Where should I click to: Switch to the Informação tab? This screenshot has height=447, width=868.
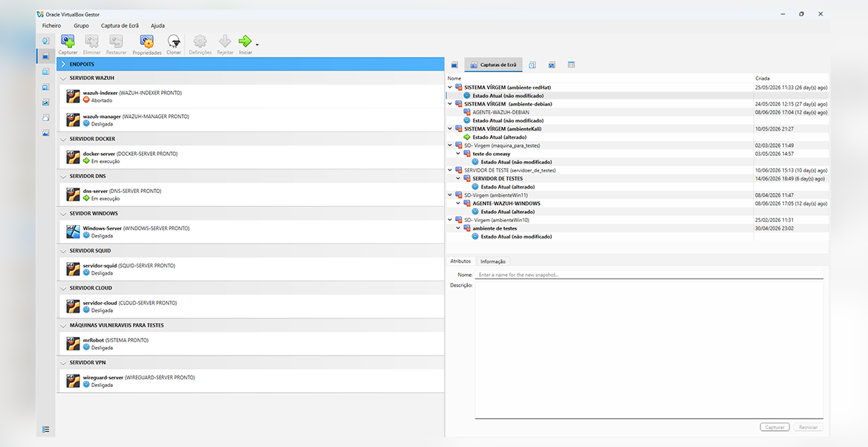click(493, 261)
